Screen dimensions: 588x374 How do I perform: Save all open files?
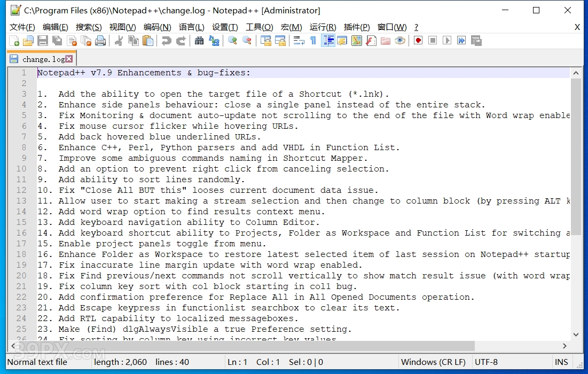click(56, 41)
